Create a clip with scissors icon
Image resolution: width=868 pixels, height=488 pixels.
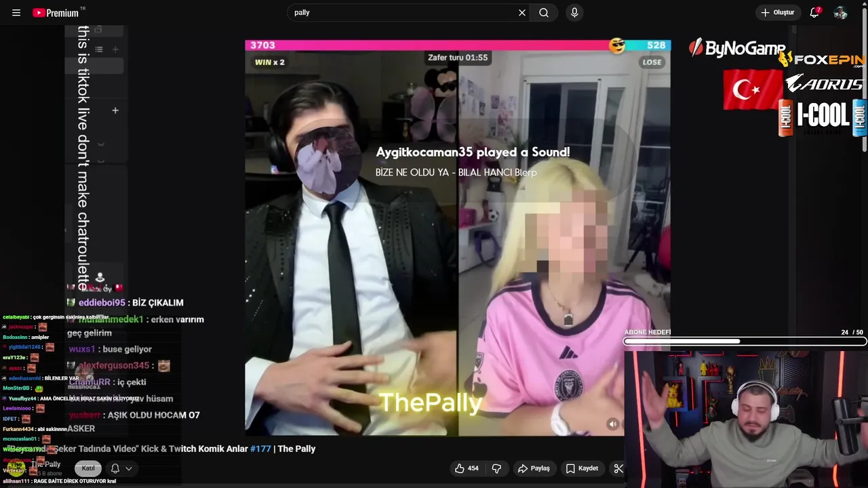click(x=618, y=468)
